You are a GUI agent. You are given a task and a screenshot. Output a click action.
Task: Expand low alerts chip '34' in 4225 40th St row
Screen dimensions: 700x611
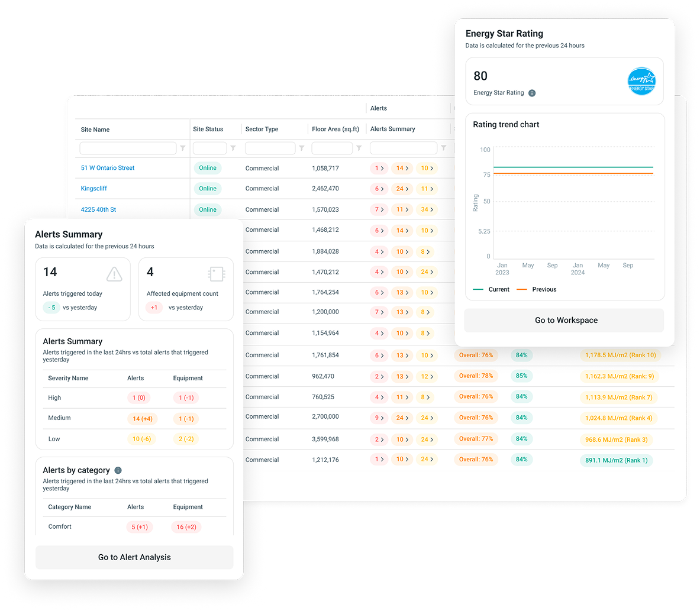click(x=427, y=209)
